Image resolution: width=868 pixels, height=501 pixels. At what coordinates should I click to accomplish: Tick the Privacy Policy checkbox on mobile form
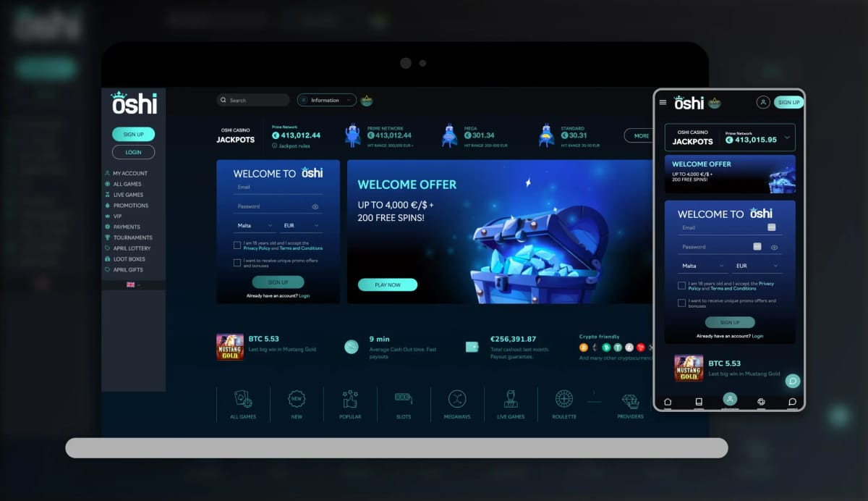click(681, 285)
